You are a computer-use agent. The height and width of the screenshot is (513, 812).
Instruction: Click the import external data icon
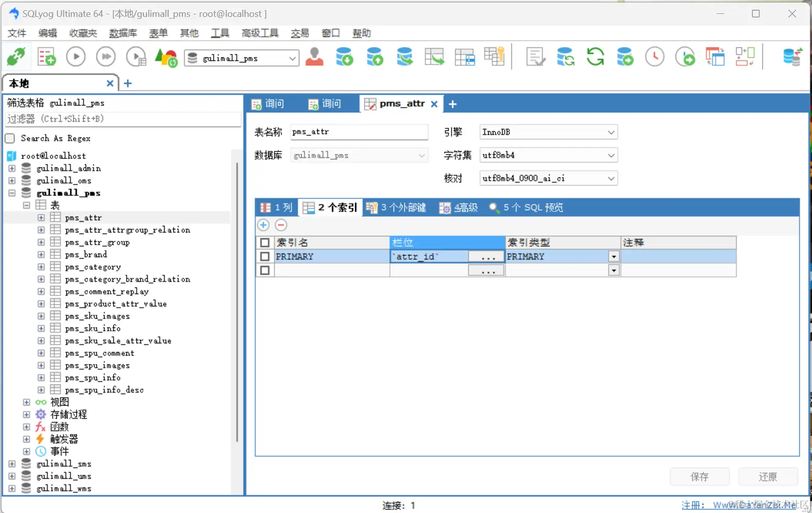pyautogui.click(x=344, y=56)
